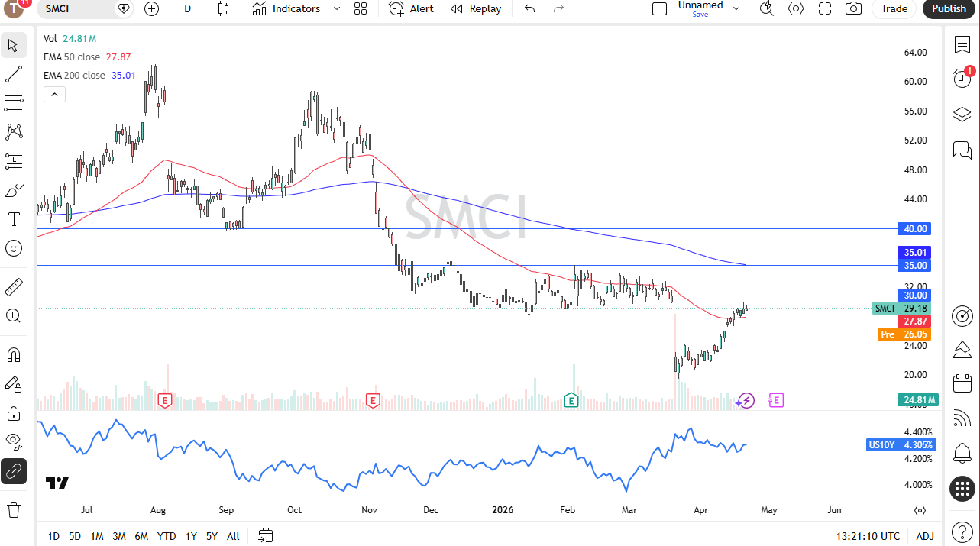The height and width of the screenshot is (546, 980).
Task: Publish the chart idea
Action: pos(949,8)
